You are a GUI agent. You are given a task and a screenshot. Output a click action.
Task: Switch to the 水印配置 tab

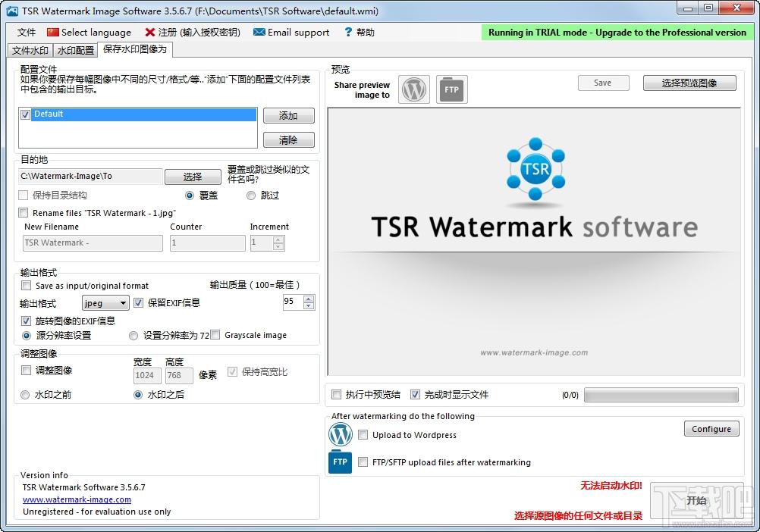click(x=76, y=50)
